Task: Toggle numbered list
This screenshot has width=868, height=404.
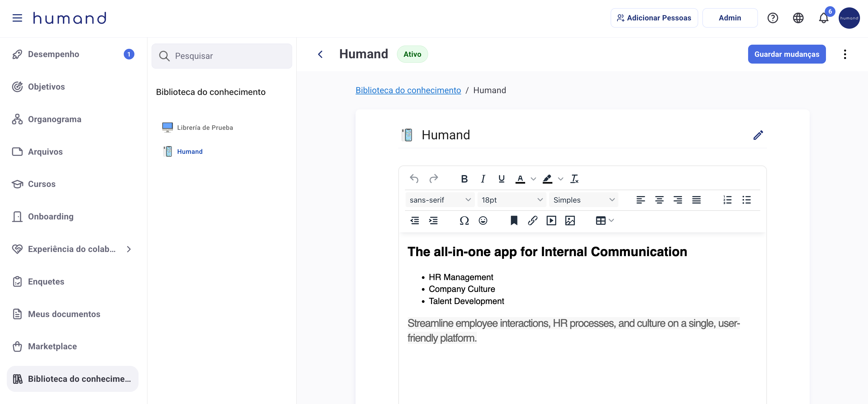Action: click(727, 200)
